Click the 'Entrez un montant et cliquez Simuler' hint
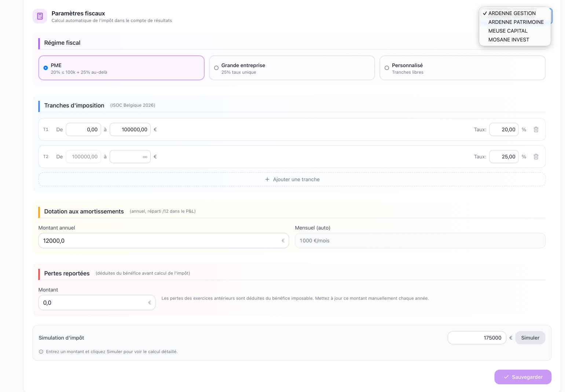Screen dimensions: 565x392 (x=112, y=352)
